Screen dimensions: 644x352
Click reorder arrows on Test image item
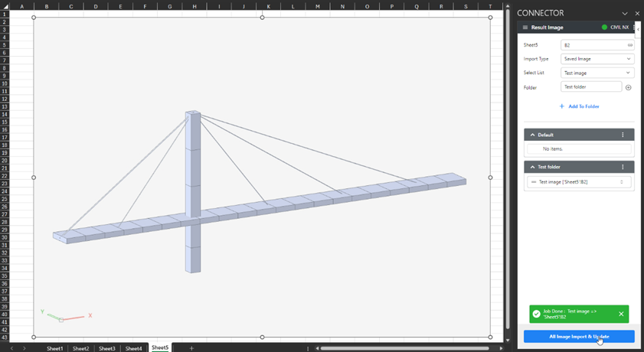621,182
